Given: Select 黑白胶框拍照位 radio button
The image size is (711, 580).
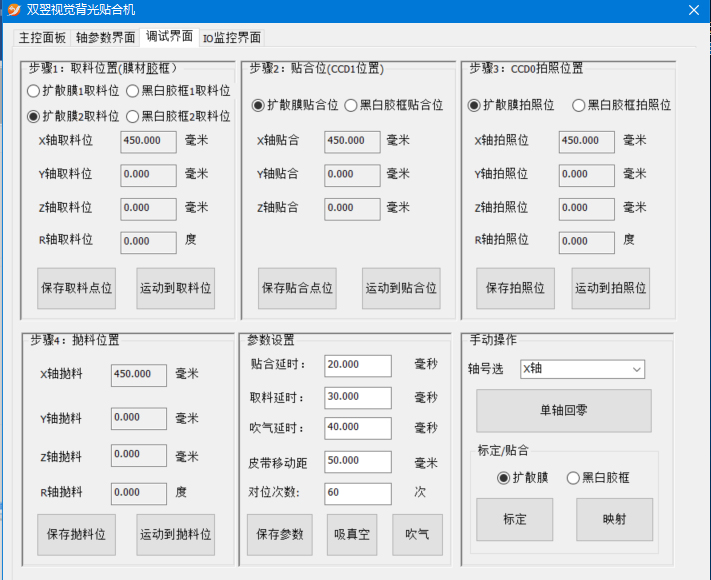Looking at the screenshot, I should (x=578, y=105).
